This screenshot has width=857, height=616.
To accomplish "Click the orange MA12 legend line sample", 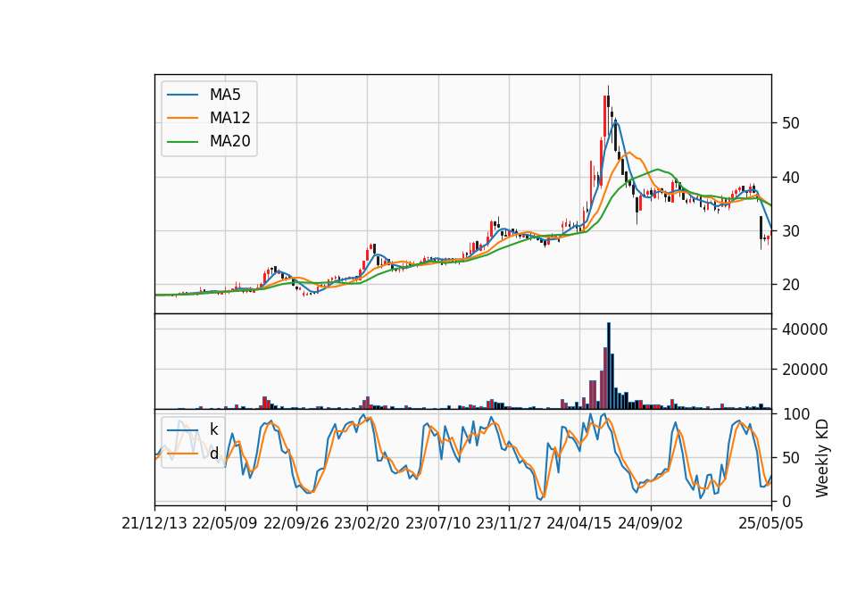I will (182, 118).
